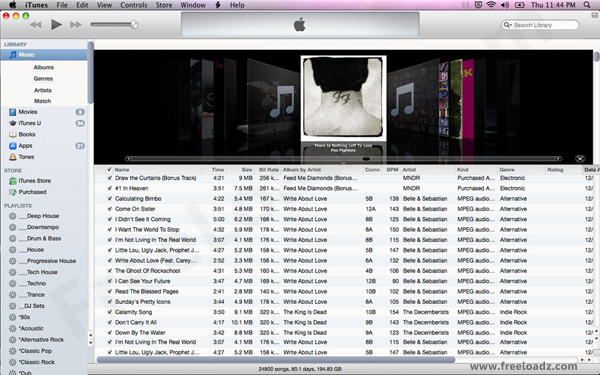The image size is (600, 375).
Task: Open Match under Music
Action: 42,101
